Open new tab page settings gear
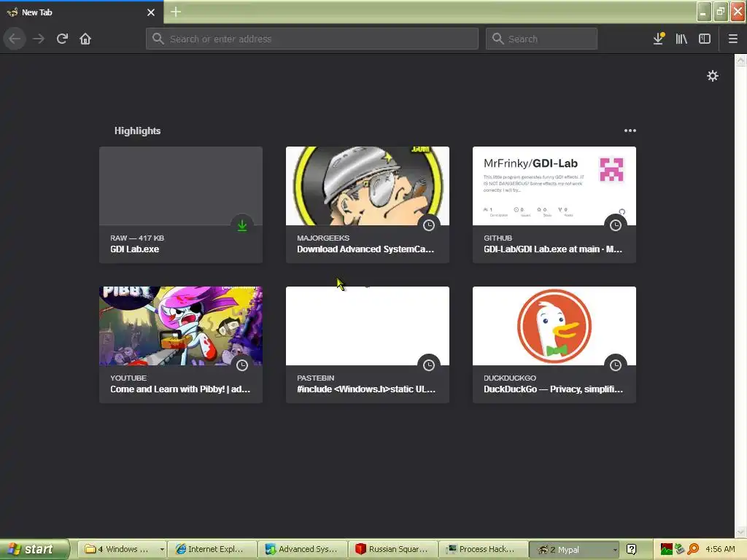The width and height of the screenshot is (747, 560). pyautogui.click(x=713, y=76)
